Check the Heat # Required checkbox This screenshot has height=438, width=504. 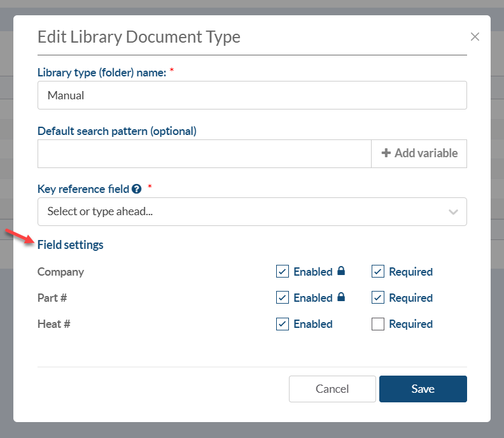pos(378,324)
